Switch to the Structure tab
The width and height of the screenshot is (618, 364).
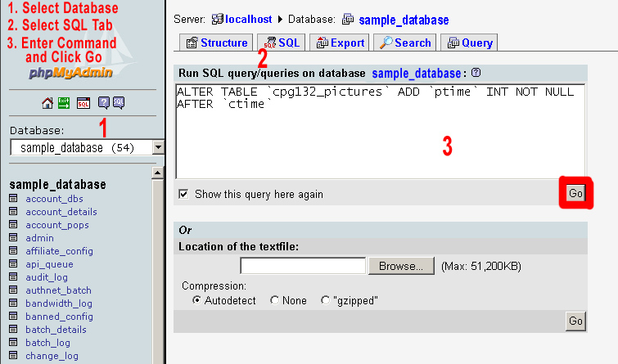click(x=216, y=43)
